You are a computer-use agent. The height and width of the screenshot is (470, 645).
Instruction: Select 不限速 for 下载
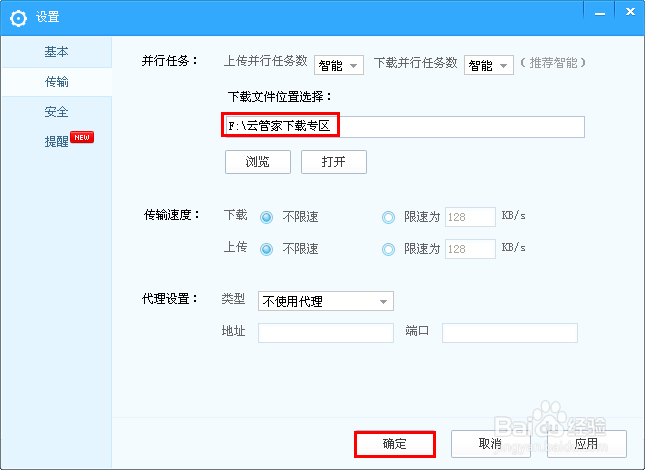coord(267,217)
